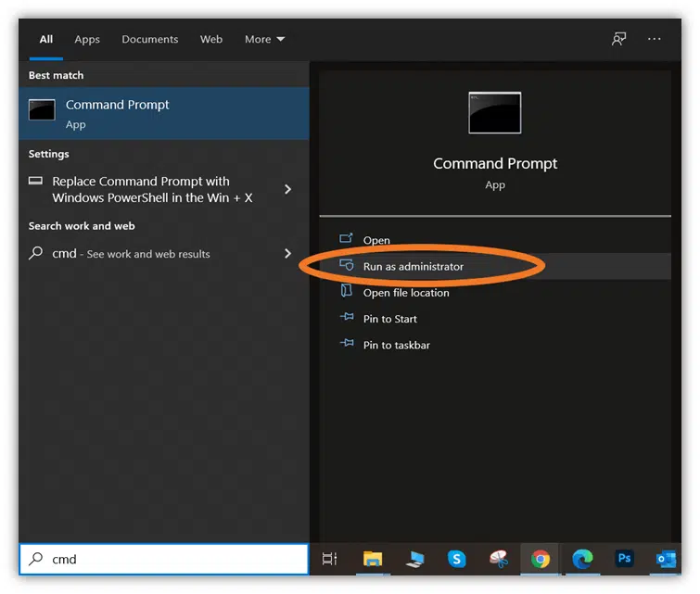Open Replace Command Prompt with PowerShell setting
The image size is (700, 594).
point(152,190)
